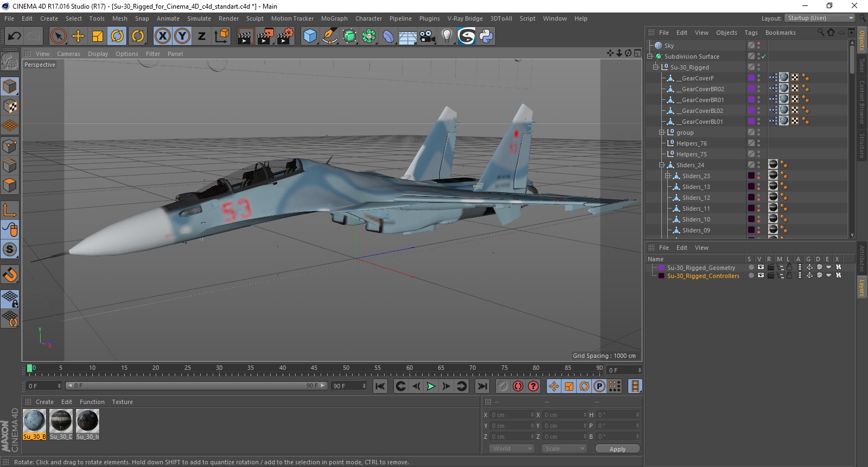Add a Camera object
868x467 pixels.
(x=427, y=36)
